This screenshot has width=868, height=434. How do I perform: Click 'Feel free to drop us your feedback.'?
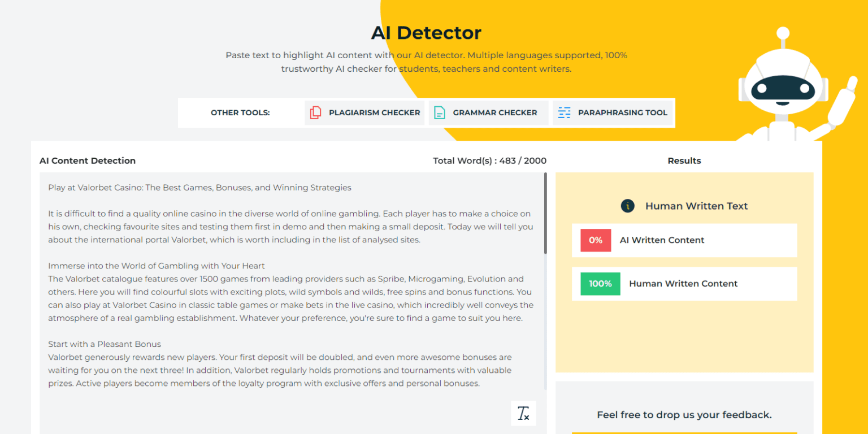(684, 415)
